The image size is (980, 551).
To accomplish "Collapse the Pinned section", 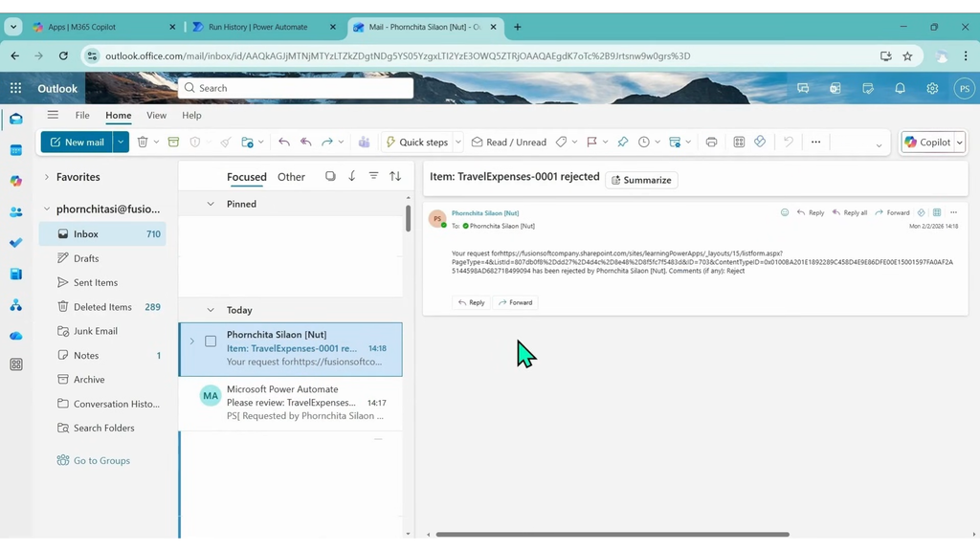I will coord(211,204).
